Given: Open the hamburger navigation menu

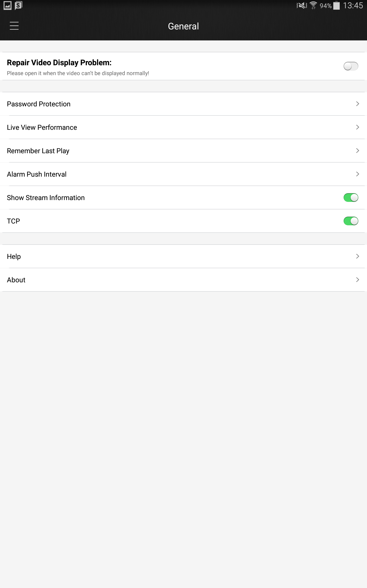Looking at the screenshot, I should 14,26.
